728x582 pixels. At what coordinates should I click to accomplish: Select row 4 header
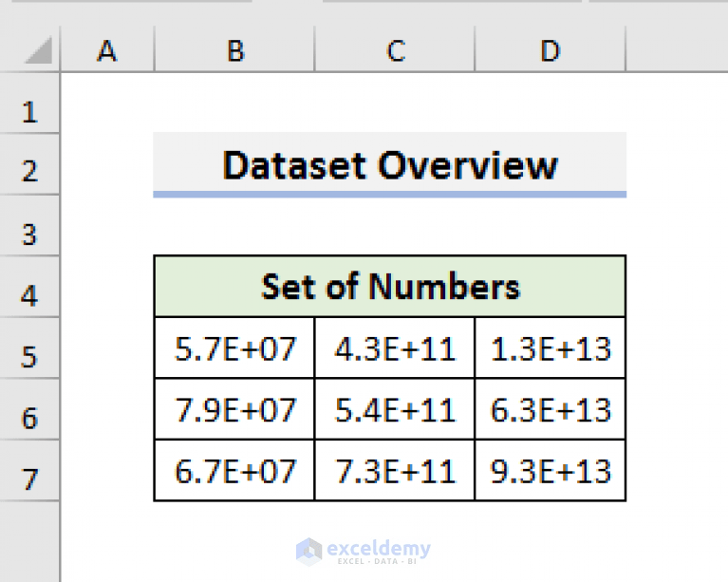29,287
